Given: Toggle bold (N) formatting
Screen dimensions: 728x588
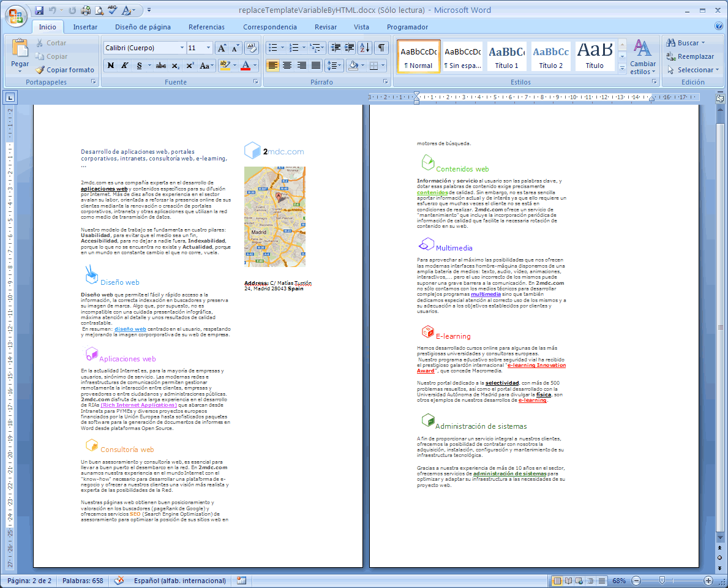Looking at the screenshot, I should tap(110, 66).
